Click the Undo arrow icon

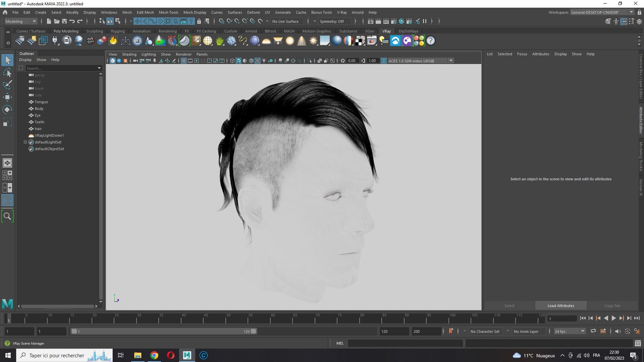point(72,21)
